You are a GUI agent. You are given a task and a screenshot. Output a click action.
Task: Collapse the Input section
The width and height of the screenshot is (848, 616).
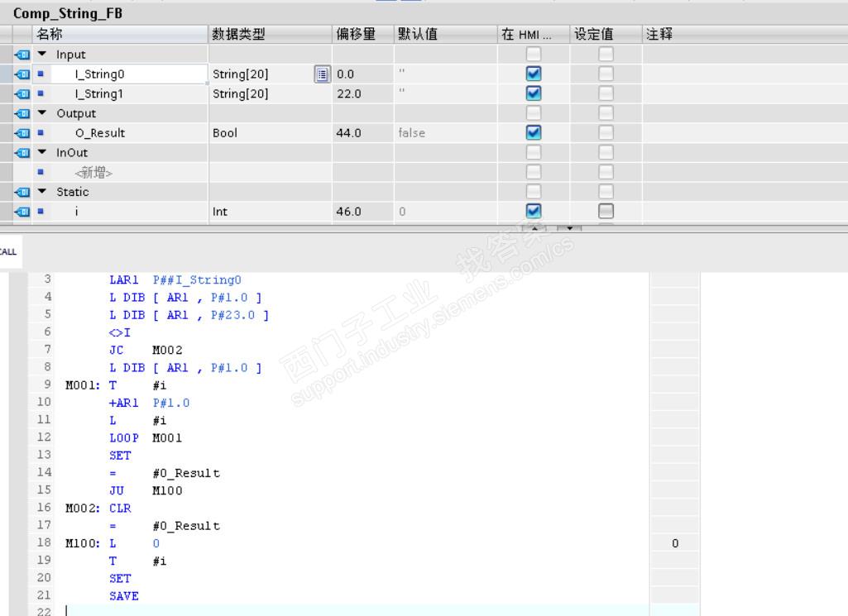pyautogui.click(x=41, y=54)
